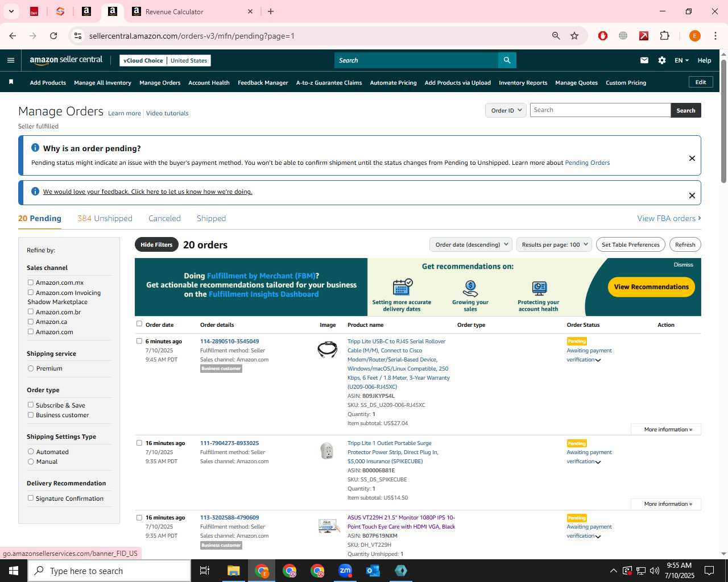Check the Business customer order type filter
This screenshot has height=582, width=728.
(x=31, y=415)
